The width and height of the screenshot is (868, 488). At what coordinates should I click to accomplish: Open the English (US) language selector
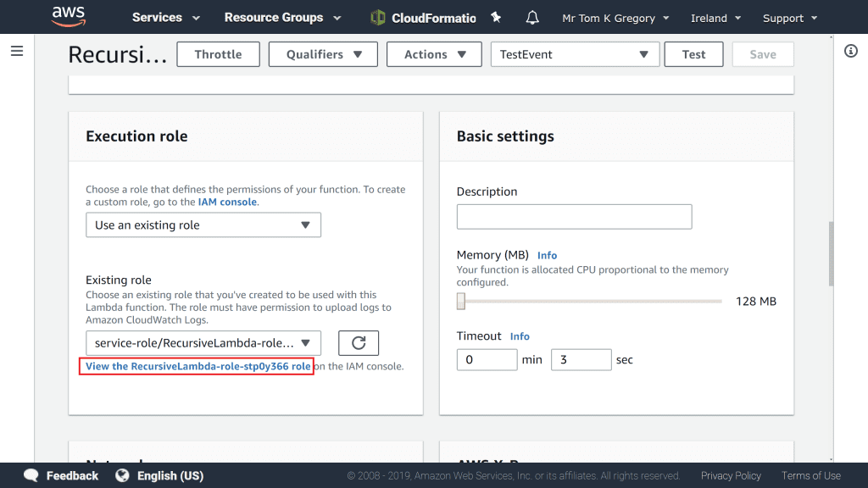pyautogui.click(x=160, y=475)
